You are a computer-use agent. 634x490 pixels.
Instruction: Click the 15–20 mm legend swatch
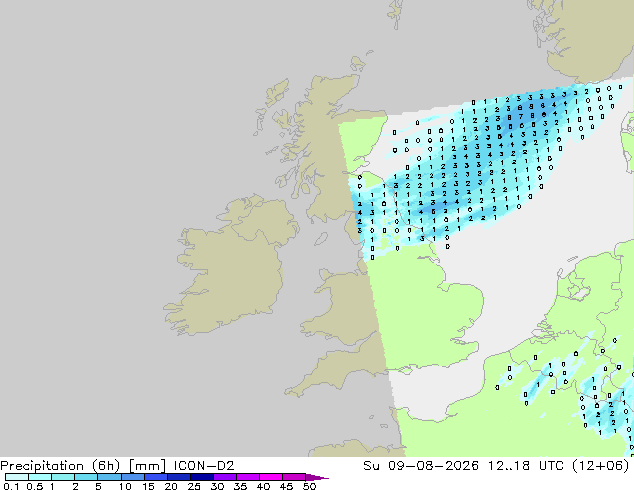[x=155, y=477]
